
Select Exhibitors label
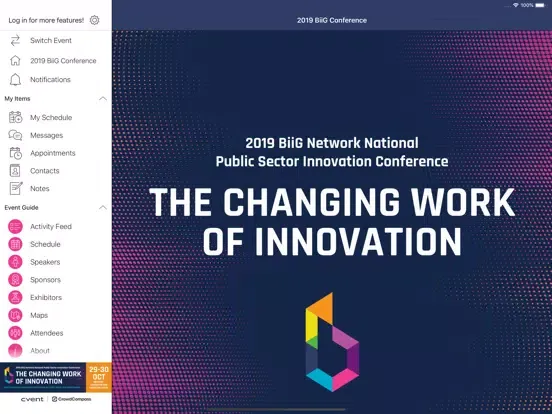pyautogui.click(x=46, y=297)
